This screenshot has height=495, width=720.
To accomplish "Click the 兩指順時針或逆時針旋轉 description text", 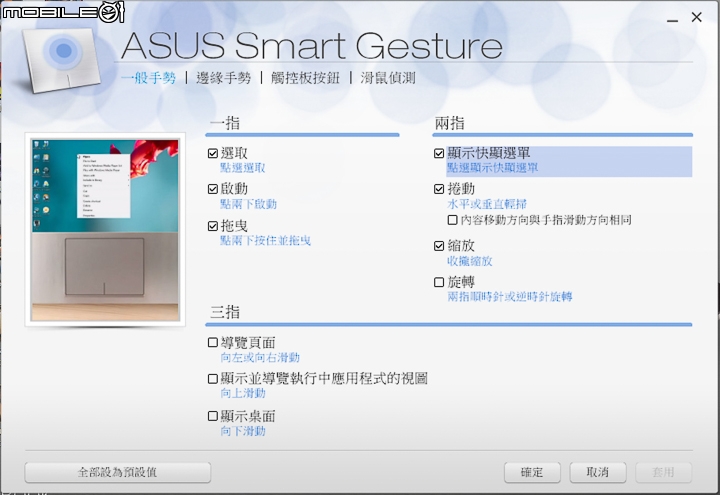I will (510, 297).
